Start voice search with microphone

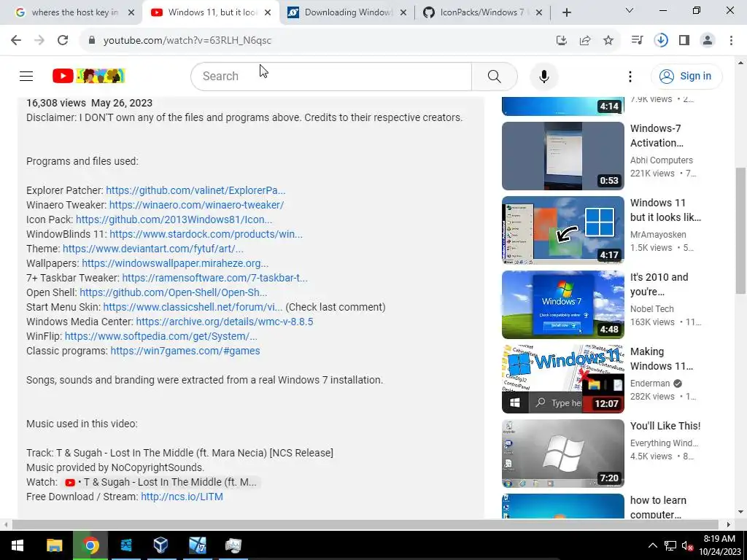[544, 76]
